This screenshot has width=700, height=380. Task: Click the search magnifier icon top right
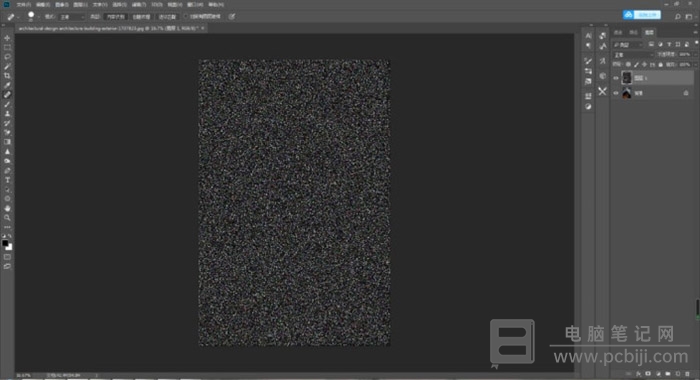point(678,17)
